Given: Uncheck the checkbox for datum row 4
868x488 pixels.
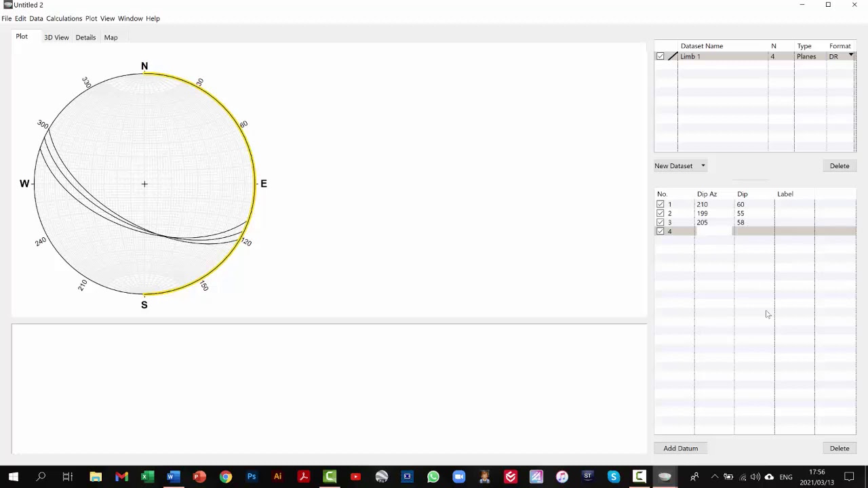Looking at the screenshot, I should [x=660, y=232].
